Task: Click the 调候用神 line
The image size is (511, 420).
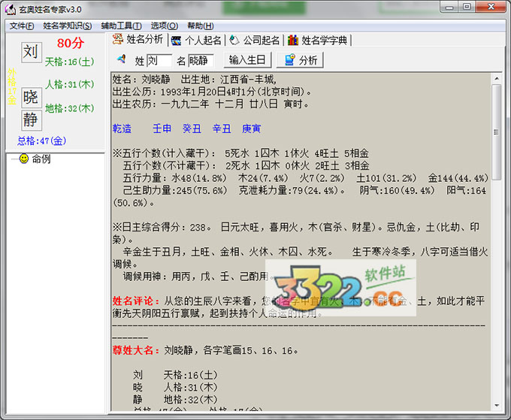Action: pos(198,276)
